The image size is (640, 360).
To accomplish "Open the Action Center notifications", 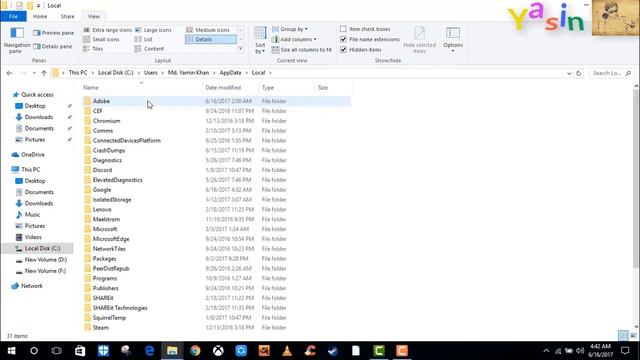I will pyautogui.click(x=625, y=351).
